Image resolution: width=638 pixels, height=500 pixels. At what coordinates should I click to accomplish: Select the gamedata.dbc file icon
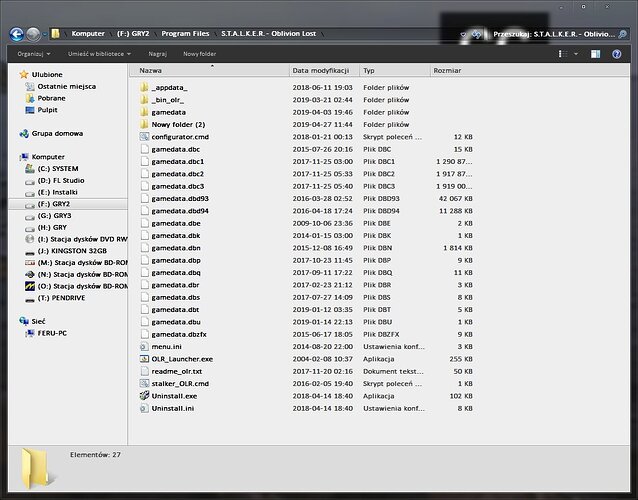tap(144, 149)
